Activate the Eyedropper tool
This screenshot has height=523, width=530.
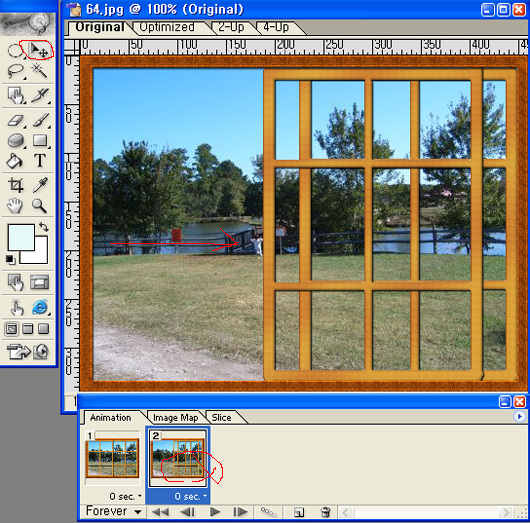(x=40, y=185)
